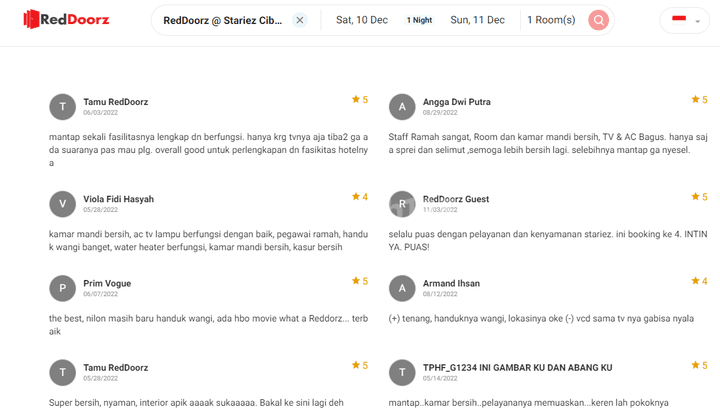The width and height of the screenshot is (720, 420).
Task: Click the star rating of TPHF_G1234 review
Action: tap(699, 365)
